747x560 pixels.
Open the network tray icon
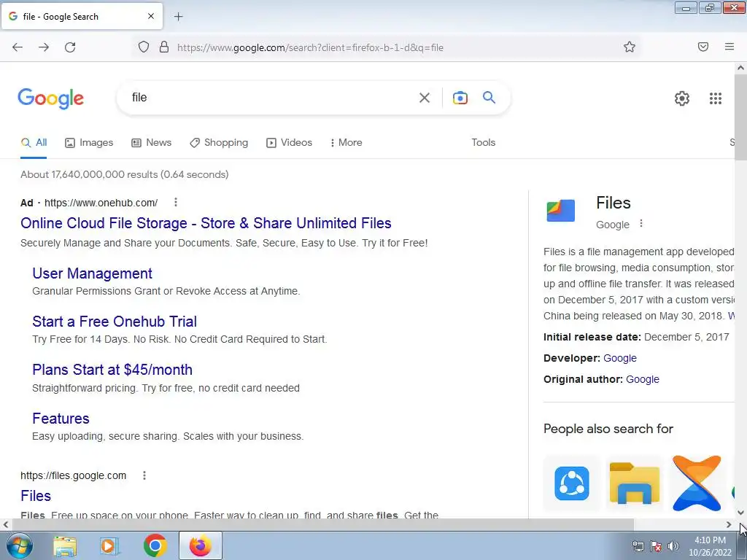638,546
